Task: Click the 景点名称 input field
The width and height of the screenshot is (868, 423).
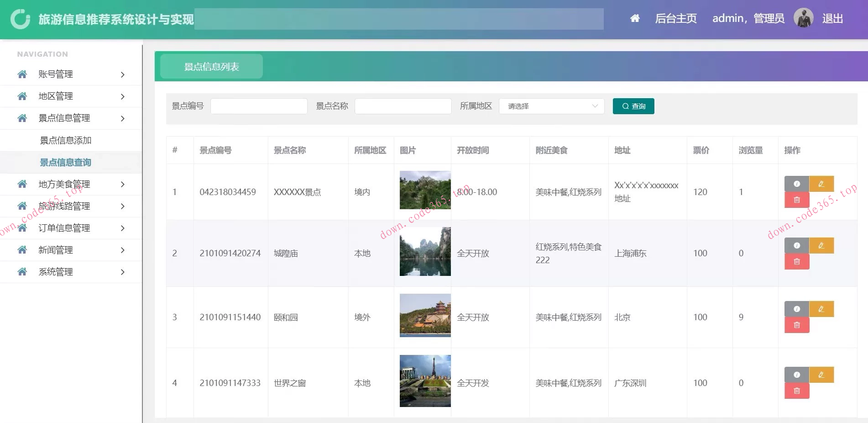Action: click(x=403, y=106)
